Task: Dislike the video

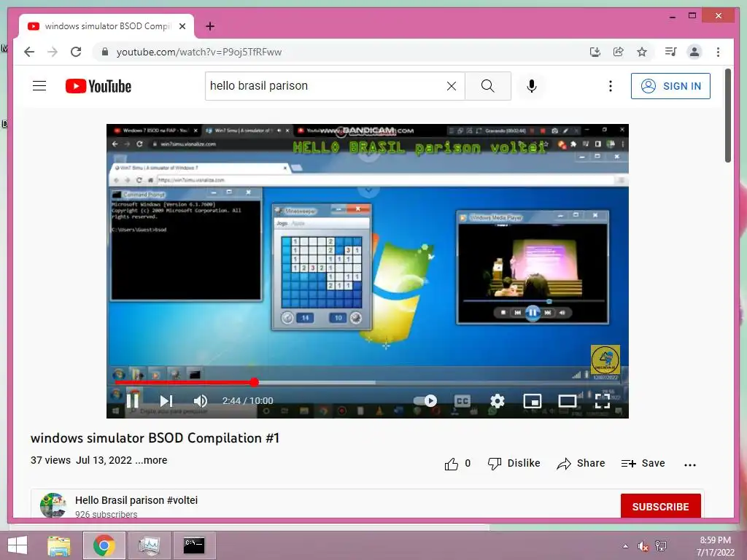Action: tap(514, 463)
